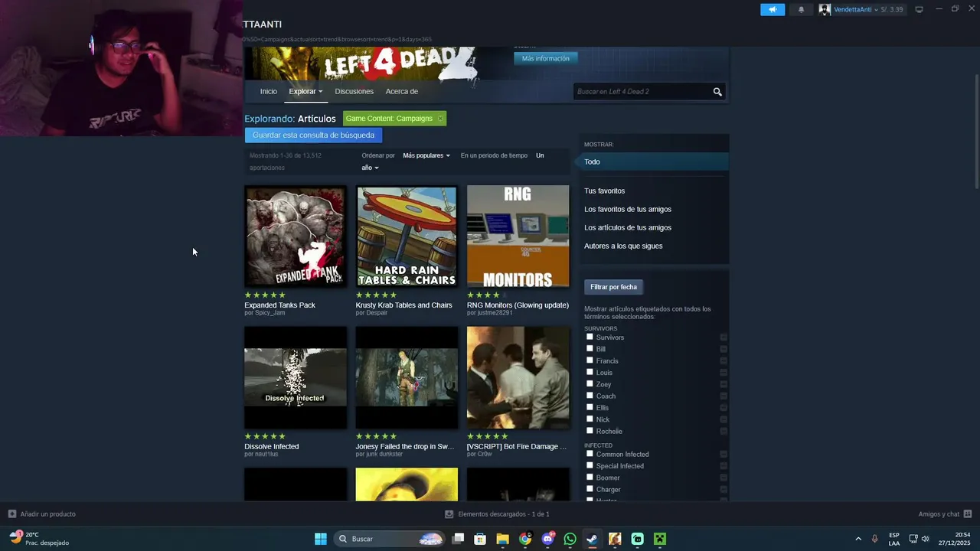Exclude the Zoey tag with its minus button
980x551 pixels.
[724, 384]
